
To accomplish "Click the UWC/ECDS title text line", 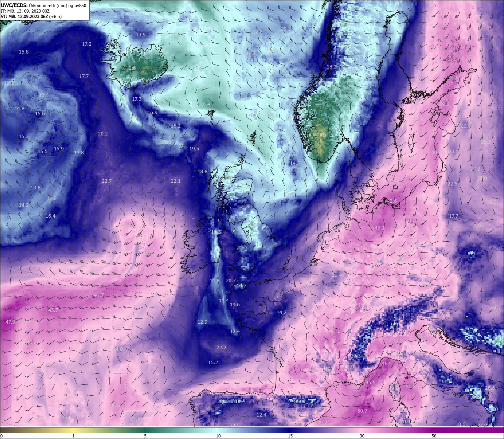I will pyautogui.click(x=44, y=5).
